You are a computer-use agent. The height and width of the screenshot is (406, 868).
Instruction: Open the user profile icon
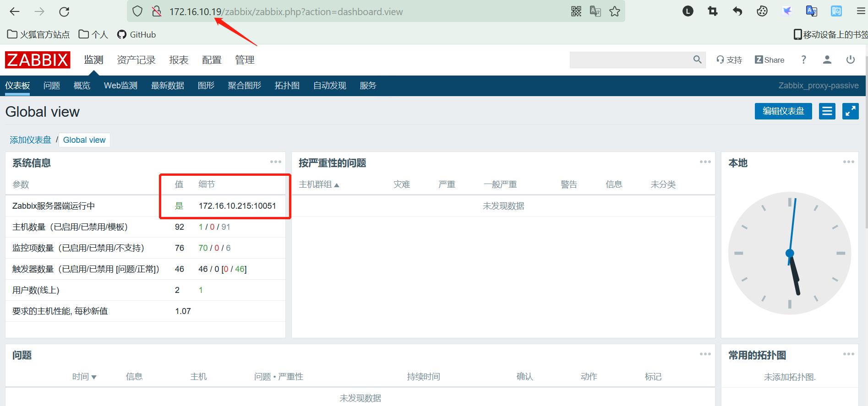pyautogui.click(x=827, y=60)
